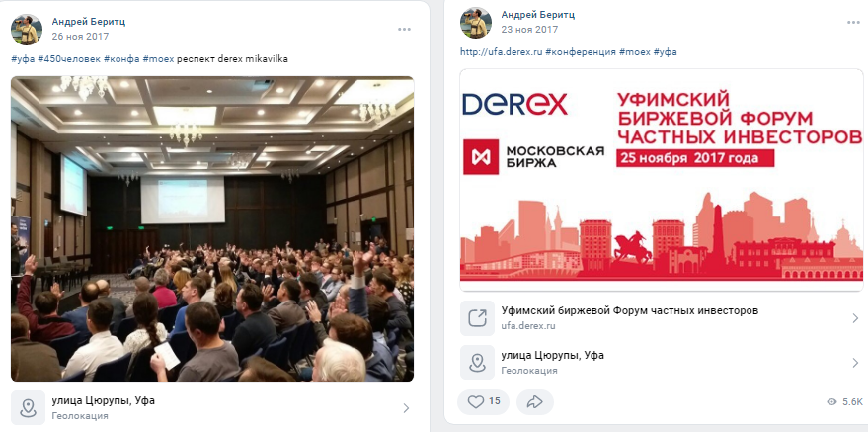868x432 pixels.
Task: Click the geolocation pin icon in the left post
Action: click(28, 407)
